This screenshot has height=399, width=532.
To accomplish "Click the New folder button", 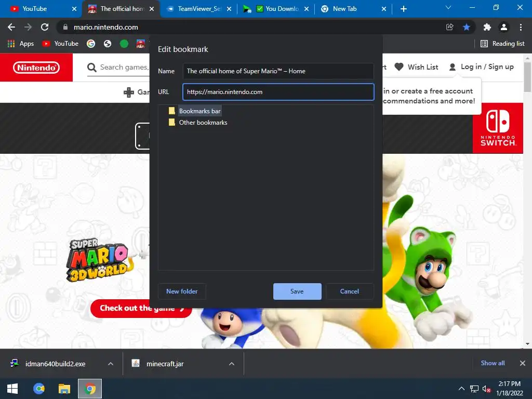I will (x=182, y=291).
